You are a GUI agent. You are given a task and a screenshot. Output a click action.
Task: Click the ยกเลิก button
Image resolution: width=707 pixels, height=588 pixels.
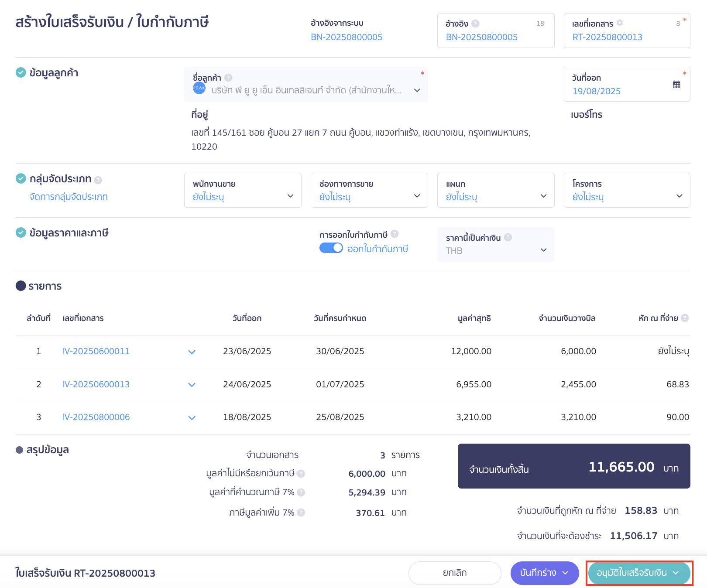click(455, 573)
